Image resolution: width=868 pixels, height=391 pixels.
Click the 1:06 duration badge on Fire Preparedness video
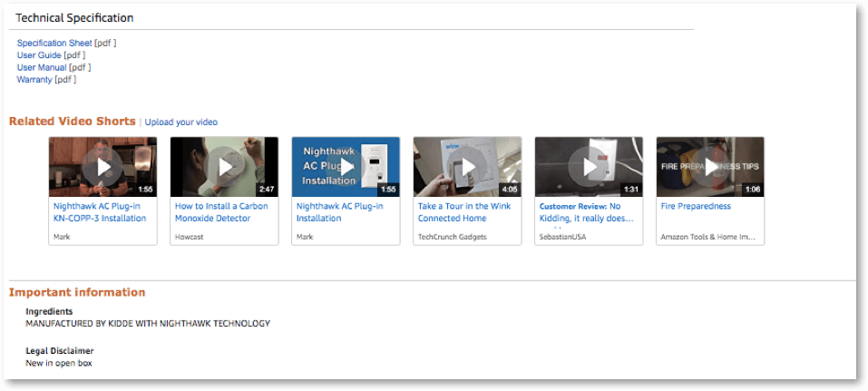pyautogui.click(x=754, y=190)
